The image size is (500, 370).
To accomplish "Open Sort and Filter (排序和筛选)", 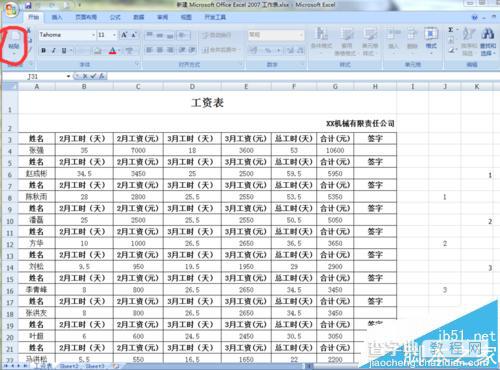I will coord(469,41).
